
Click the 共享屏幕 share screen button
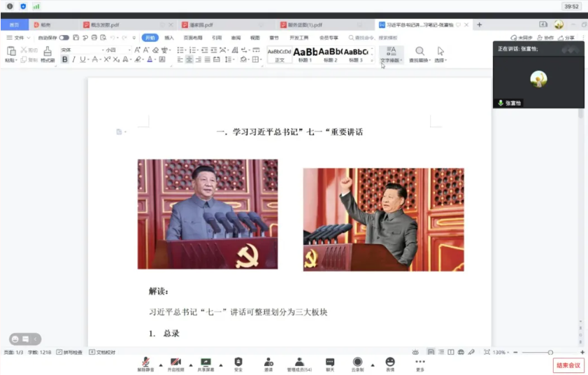click(206, 364)
